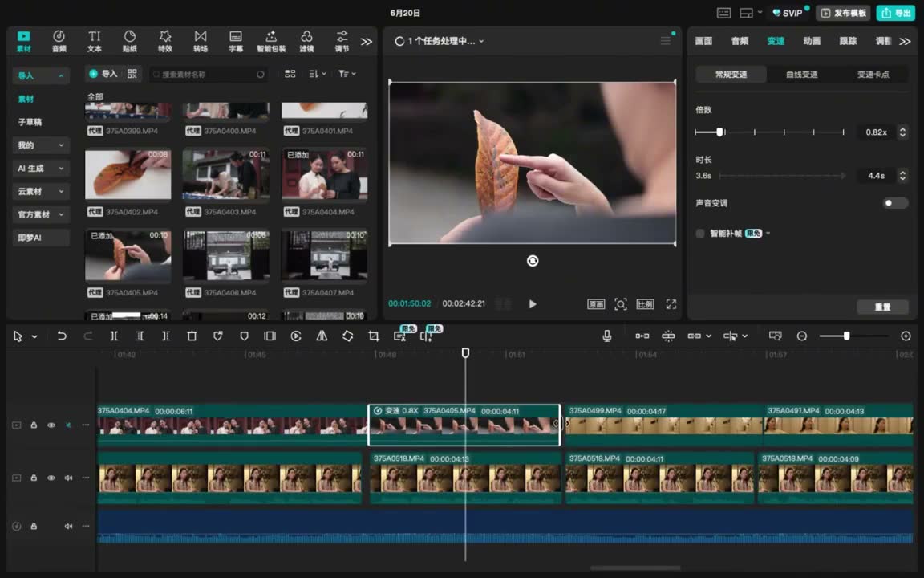Toggle visibility eye of second video track
Image resolution: width=924 pixels, height=578 pixels.
click(51, 478)
